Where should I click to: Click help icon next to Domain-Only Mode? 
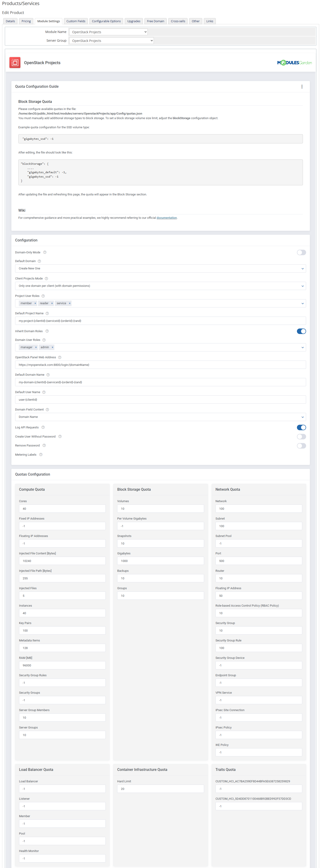pos(45,252)
